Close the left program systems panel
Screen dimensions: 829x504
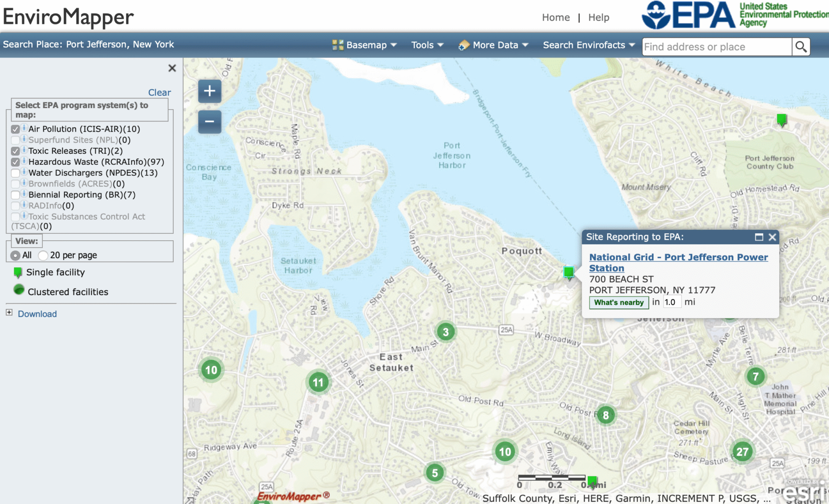(172, 68)
